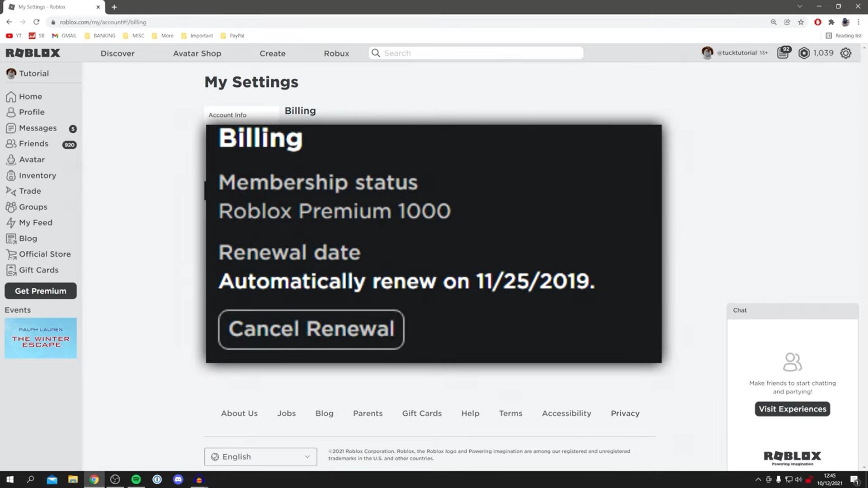The width and height of the screenshot is (868, 488).
Task: Click the @tucktutorial username
Action: [737, 53]
